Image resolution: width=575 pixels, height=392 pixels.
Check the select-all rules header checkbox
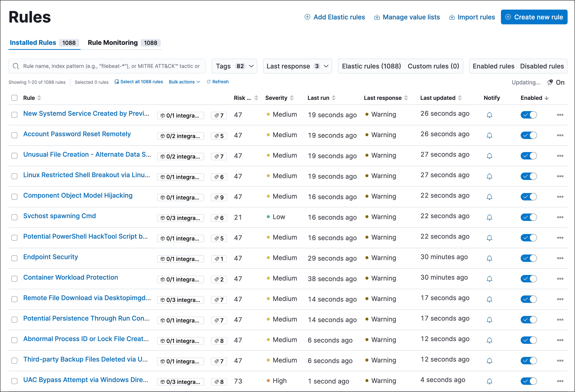tap(14, 98)
